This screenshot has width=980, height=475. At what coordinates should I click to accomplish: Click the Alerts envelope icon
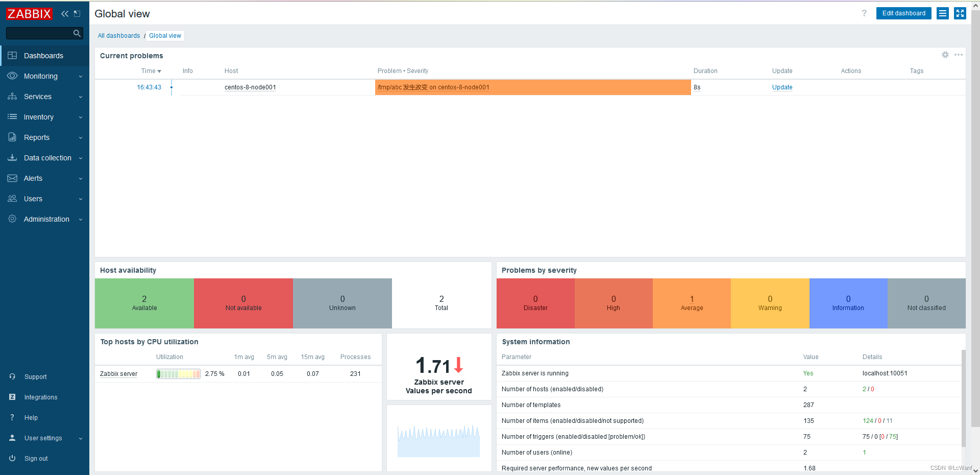12,178
